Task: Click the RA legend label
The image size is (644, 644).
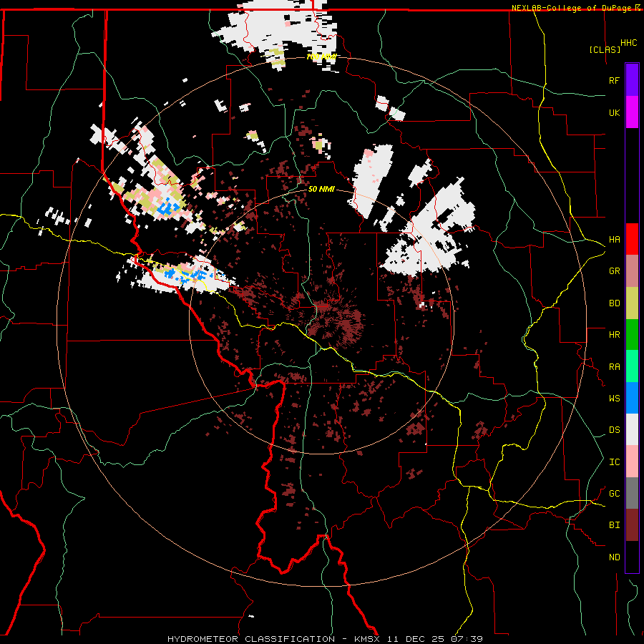Action: click(x=614, y=367)
